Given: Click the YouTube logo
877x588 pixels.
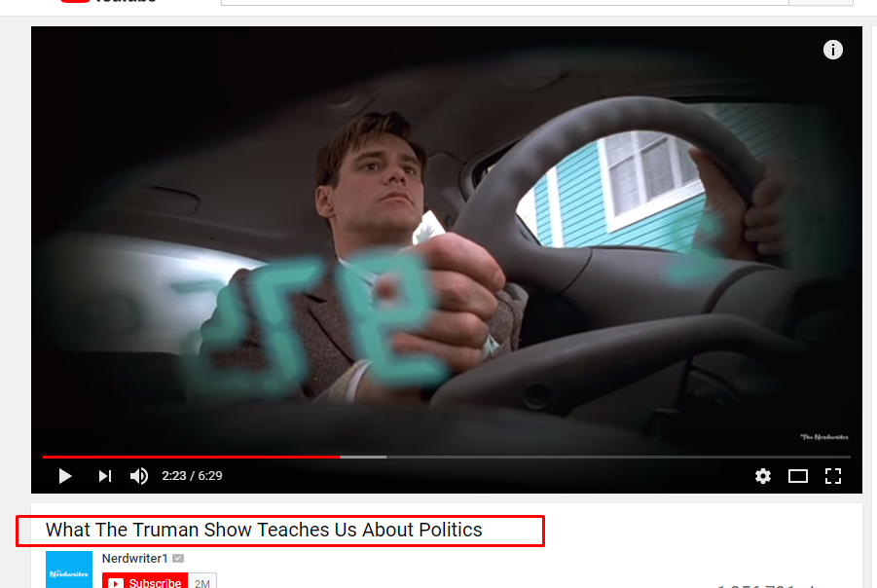Looking at the screenshot, I should (x=108, y=1).
